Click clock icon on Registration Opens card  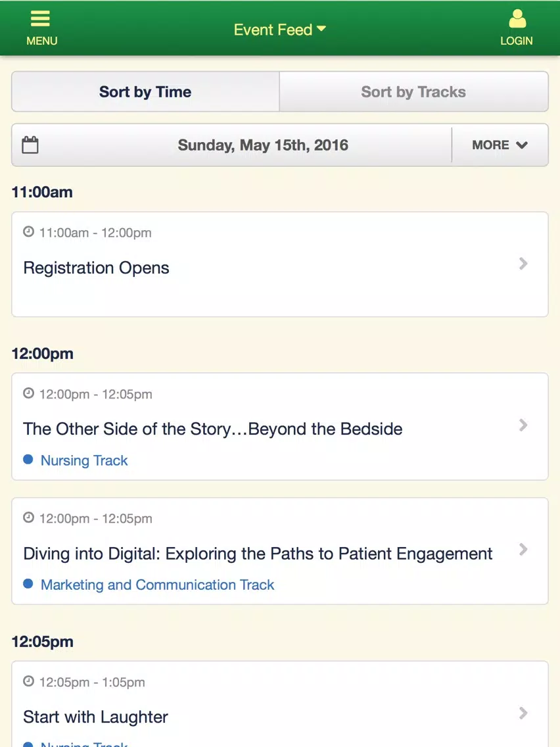pyautogui.click(x=28, y=232)
